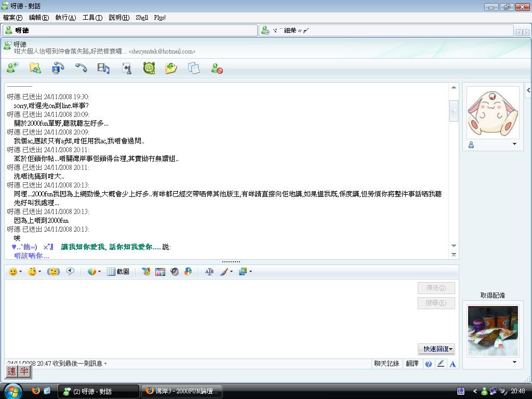Click the voice clip speech bubble icon

(70, 271)
